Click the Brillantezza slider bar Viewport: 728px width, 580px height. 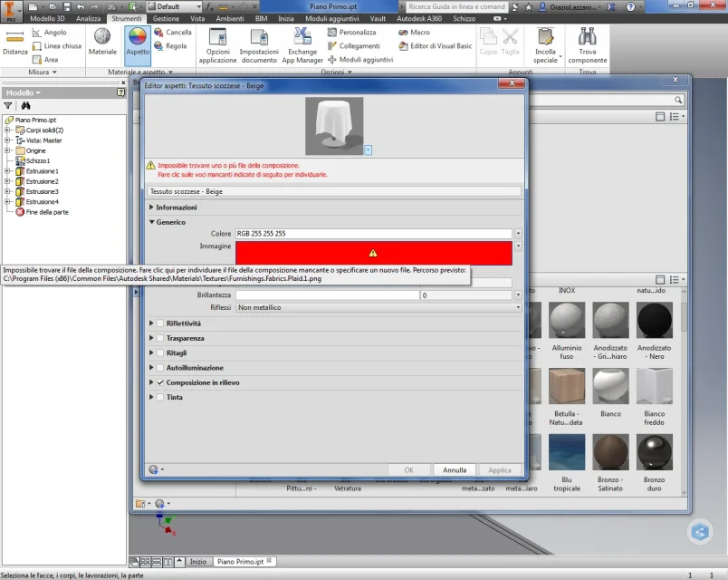327,295
